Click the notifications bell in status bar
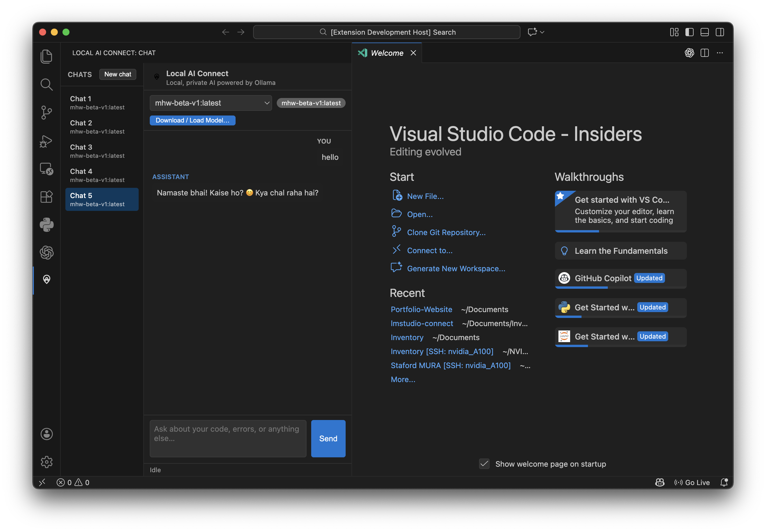This screenshot has height=532, width=766. 724,482
